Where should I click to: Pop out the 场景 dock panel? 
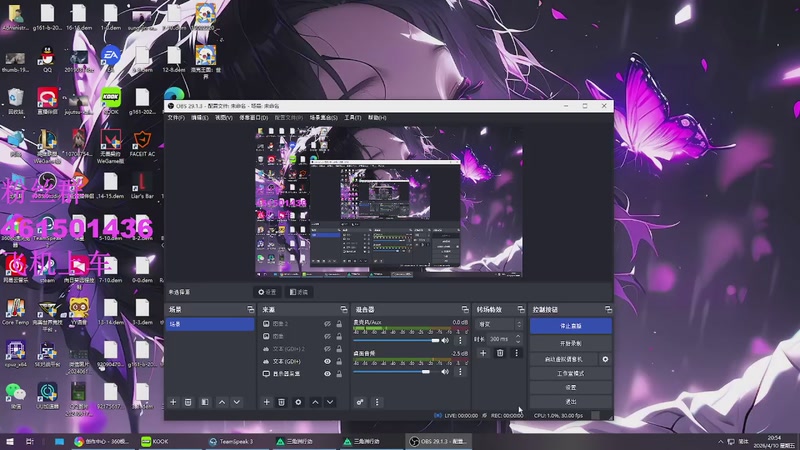pos(251,309)
